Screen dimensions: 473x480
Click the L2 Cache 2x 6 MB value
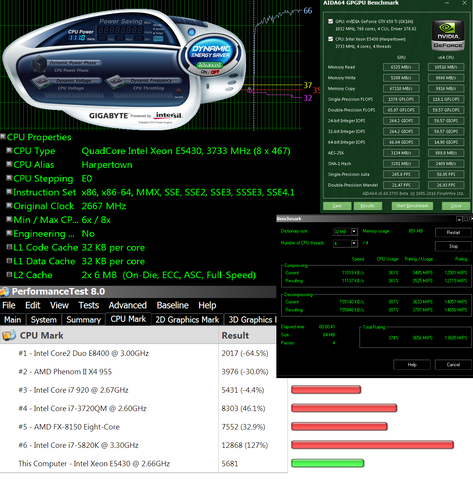169,275
